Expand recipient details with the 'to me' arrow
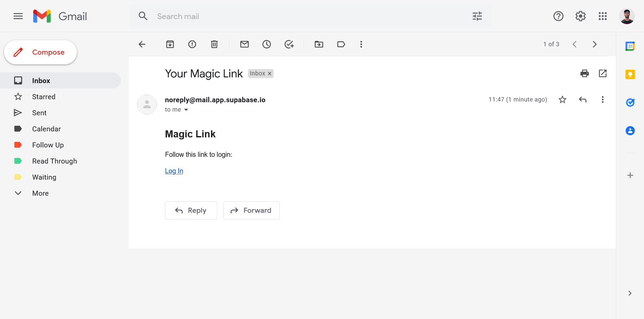The height and width of the screenshot is (319, 644). tap(186, 109)
